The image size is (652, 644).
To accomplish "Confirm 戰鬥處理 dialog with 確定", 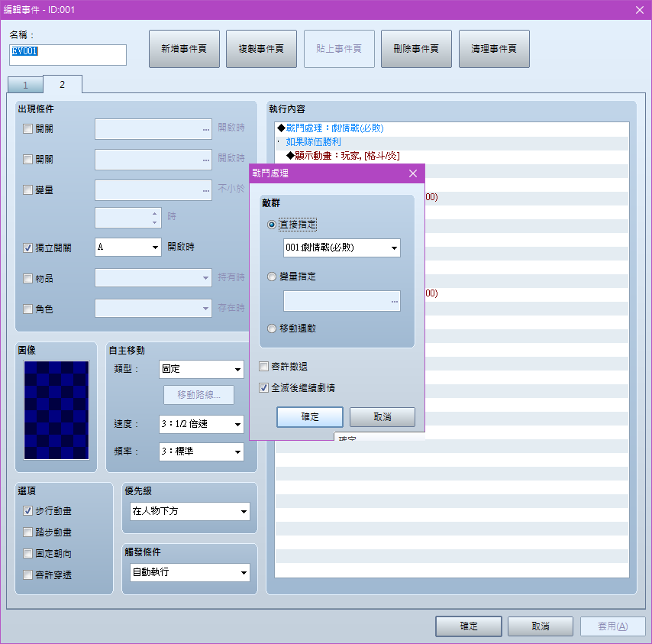I will tap(310, 417).
